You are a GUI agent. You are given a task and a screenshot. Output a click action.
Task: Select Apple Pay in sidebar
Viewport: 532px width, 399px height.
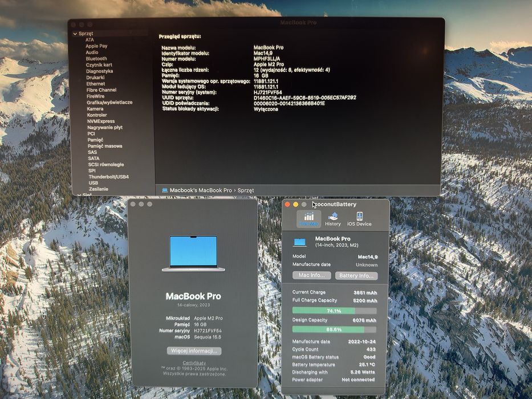pyautogui.click(x=96, y=46)
